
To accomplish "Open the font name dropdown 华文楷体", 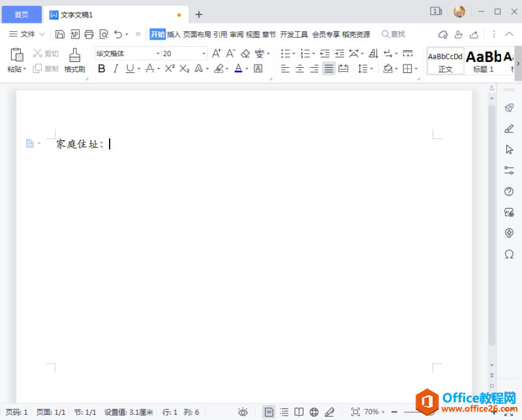I will click(x=158, y=53).
